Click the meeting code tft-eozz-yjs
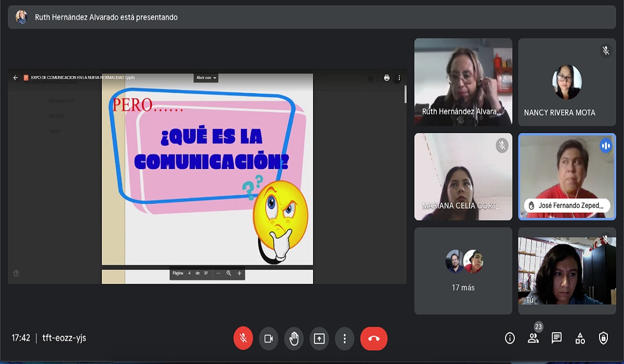The width and height of the screenshot is (624, 364). pos(64,338)
